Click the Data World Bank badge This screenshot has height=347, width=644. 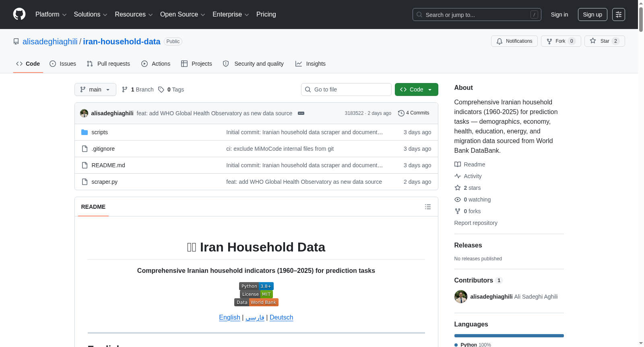point(256,302)
